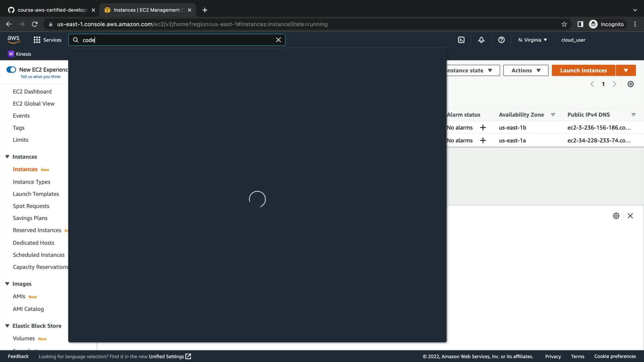Open the help question mark icon
The height and width of the screenshot is (362, 644).
click(501, 40)
